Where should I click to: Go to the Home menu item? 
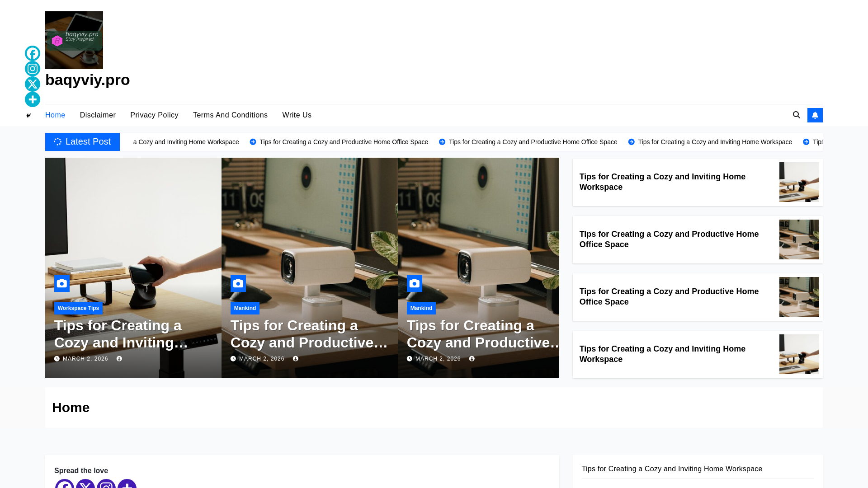tap(55, 115)
